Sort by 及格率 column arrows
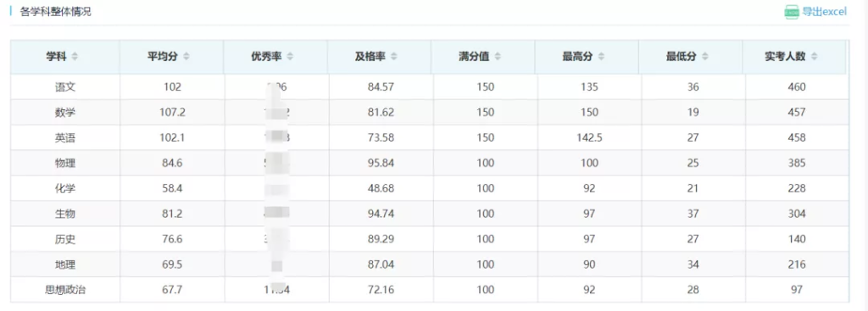The width and height of the screenshot is (868, 311). [393, 57]
